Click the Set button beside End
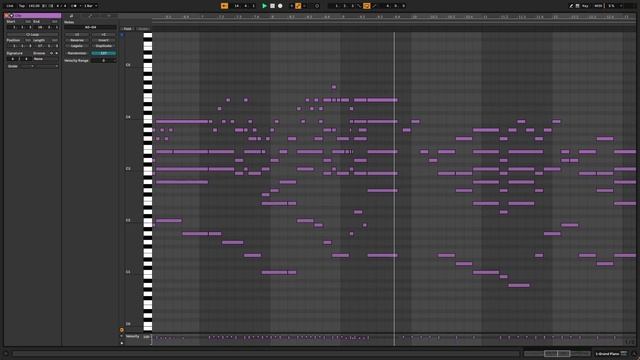 pos(55,22)
